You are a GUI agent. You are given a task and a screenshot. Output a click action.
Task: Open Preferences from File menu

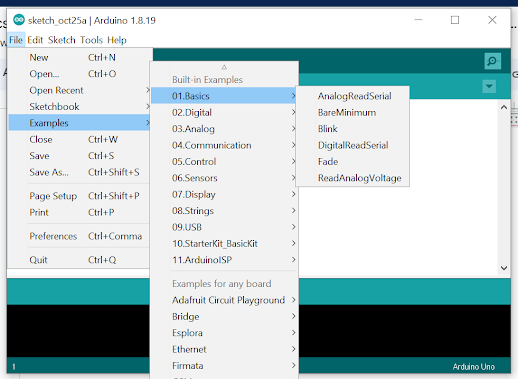click(x=79, y=236)
